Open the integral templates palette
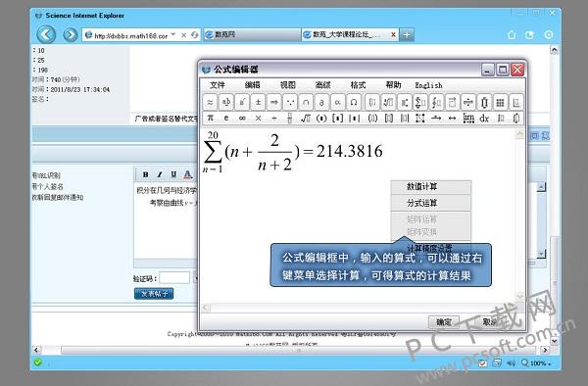This screenshot has height=386, width=588. point(436,102)
